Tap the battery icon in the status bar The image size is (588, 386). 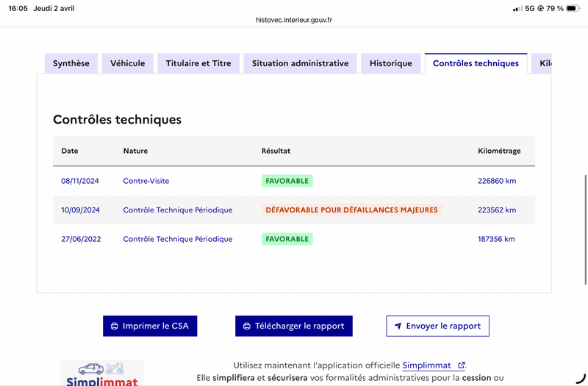coord(573,8)
